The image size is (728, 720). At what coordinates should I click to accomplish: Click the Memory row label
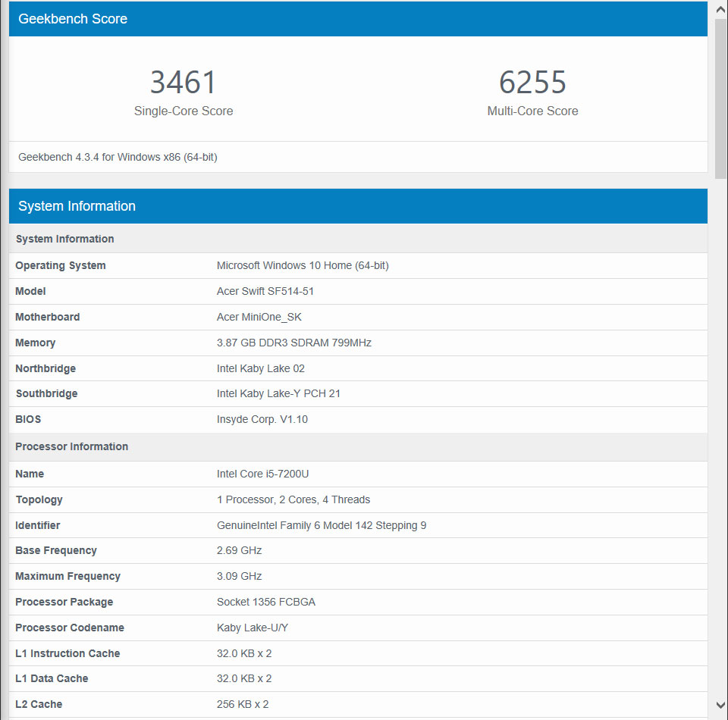[x=36, y=343]
